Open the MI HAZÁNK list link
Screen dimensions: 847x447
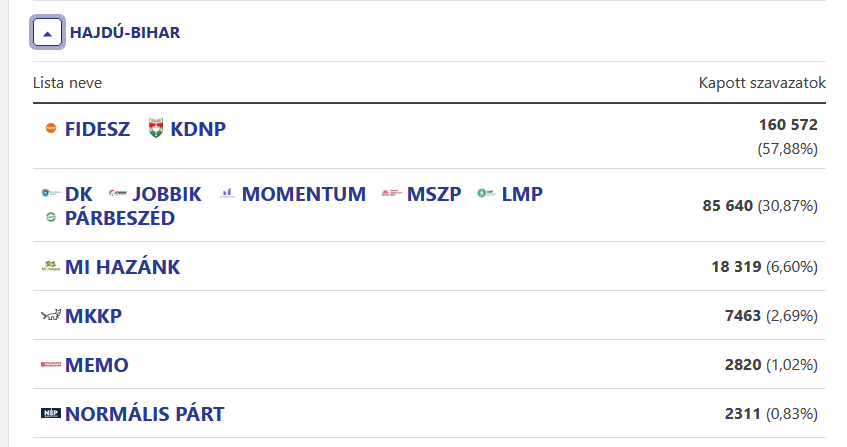122,267
